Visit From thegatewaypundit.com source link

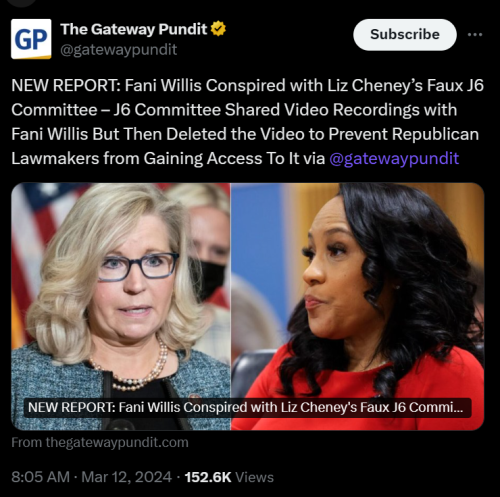tap(100, 443)
